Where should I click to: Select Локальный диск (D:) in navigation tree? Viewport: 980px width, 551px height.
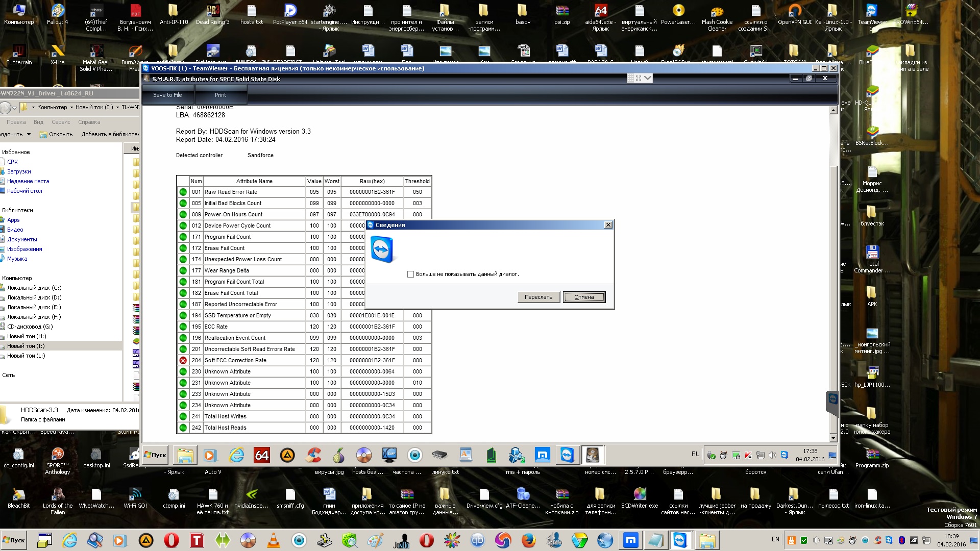click(34, 297)
